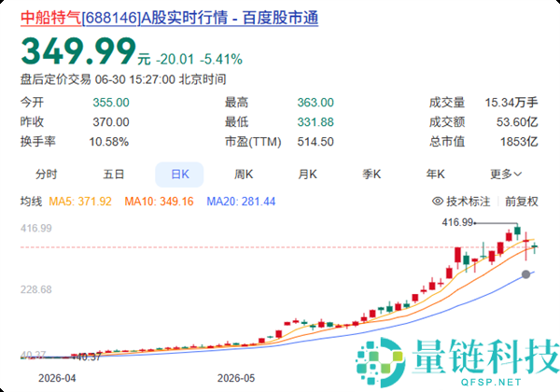
Task: Click the 市盈(TTM) value 514.50
Action: tap(315, 142)
